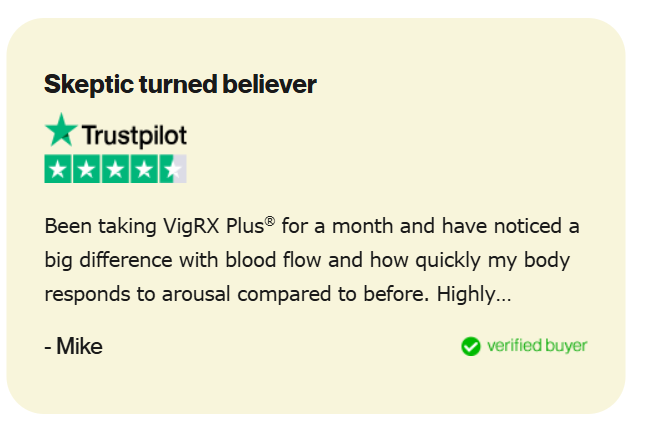The width and height of the screenshot is (660, 427).
Task: Open the Trustpilot wordmark link
Action: click(133, 135)
